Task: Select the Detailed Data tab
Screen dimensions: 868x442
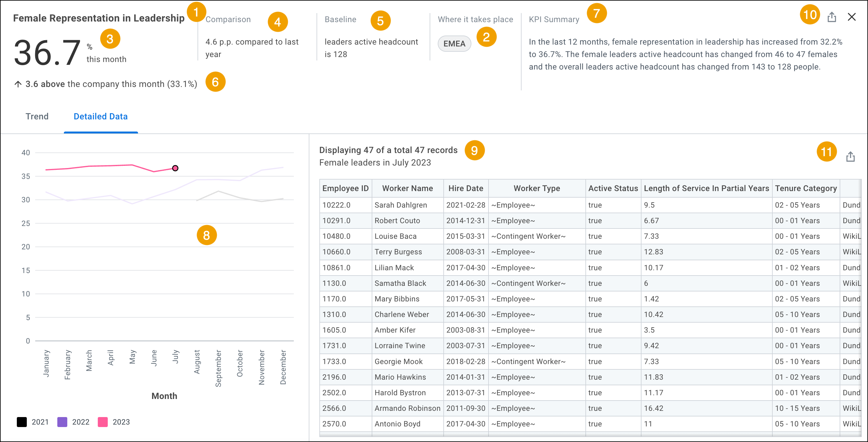Action: tap(100, 116)
